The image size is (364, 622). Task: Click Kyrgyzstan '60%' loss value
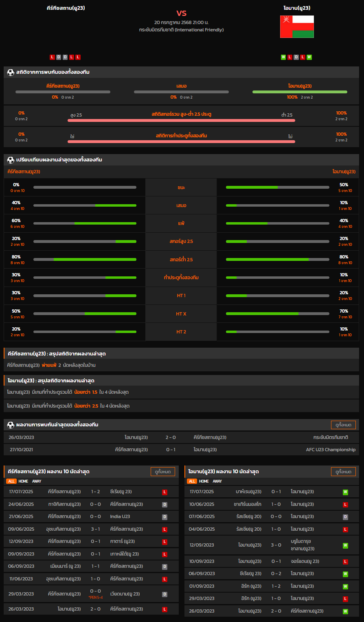(16, 221)
